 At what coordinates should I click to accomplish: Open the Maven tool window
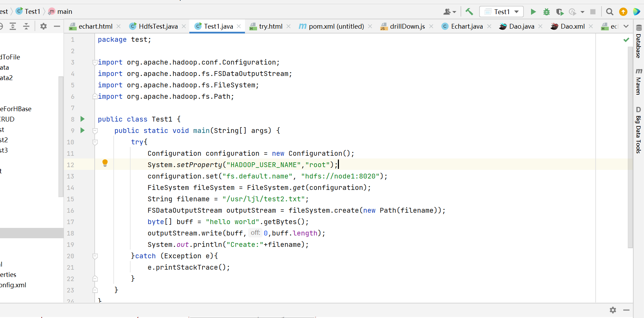(638, 81)
